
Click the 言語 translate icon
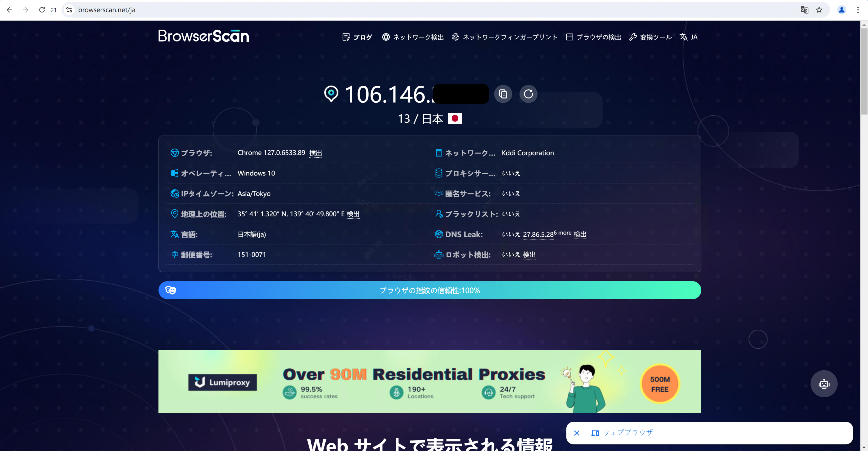pos(174,234)
